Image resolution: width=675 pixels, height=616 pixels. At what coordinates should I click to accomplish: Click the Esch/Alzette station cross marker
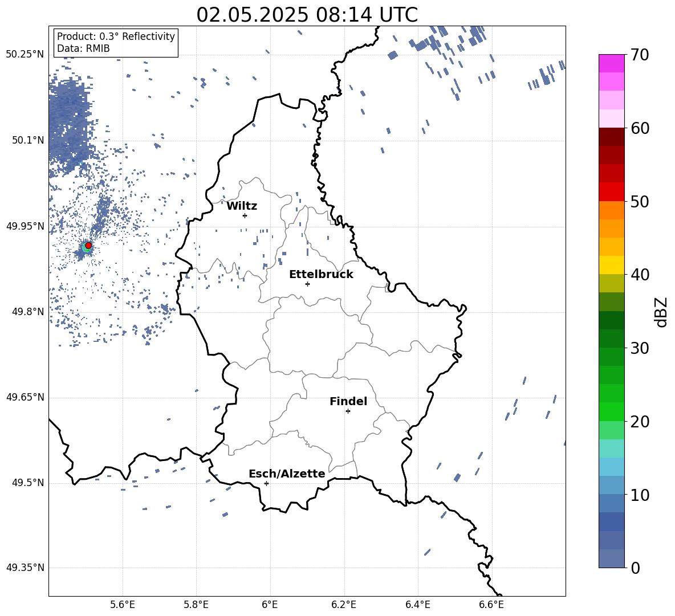(266, 483)
